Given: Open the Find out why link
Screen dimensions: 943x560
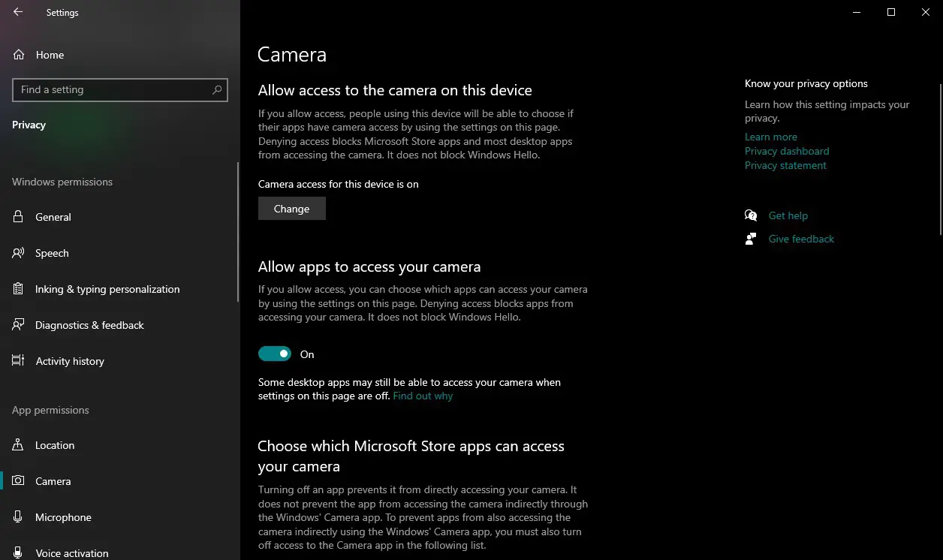Looking at the screenshot, I should tap(422, 396).
